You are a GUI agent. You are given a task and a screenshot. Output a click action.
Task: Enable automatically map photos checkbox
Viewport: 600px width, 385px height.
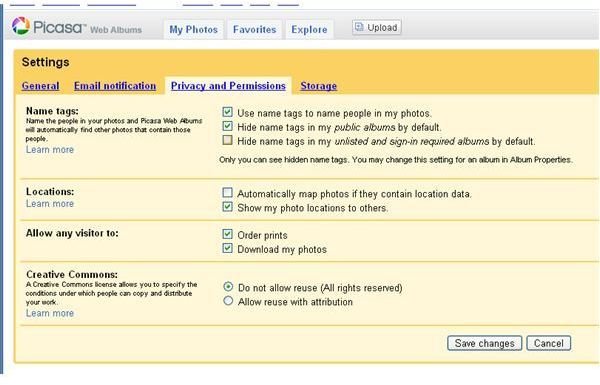click(x=227, y=192)
